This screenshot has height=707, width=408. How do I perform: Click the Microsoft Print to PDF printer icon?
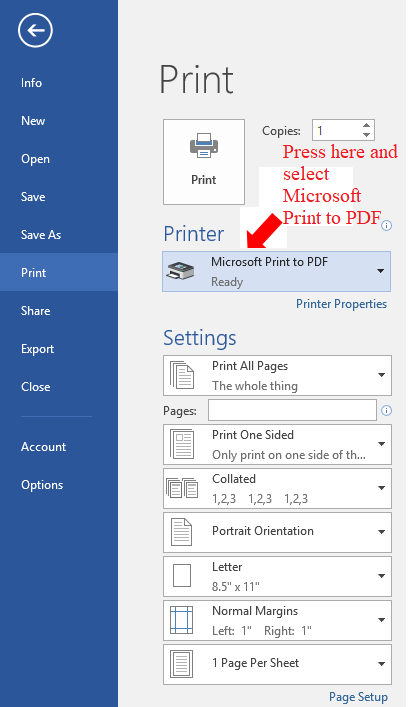point(180,271)
